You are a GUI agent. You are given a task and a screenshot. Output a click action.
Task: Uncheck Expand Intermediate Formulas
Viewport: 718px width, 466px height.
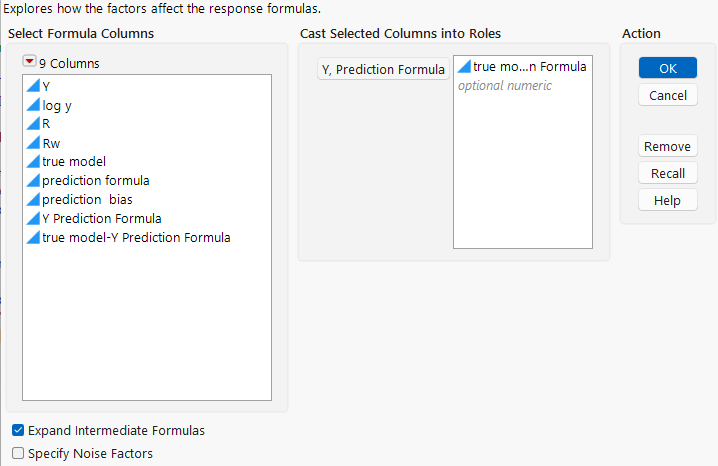(18, 431)
